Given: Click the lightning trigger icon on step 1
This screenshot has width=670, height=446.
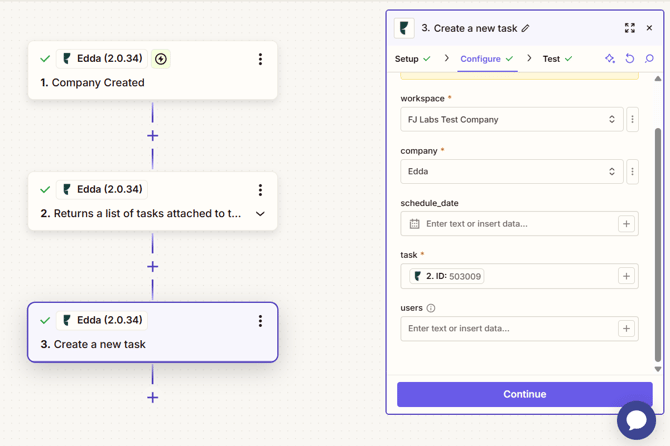Looking at the screenshot, I should point(161,59).
